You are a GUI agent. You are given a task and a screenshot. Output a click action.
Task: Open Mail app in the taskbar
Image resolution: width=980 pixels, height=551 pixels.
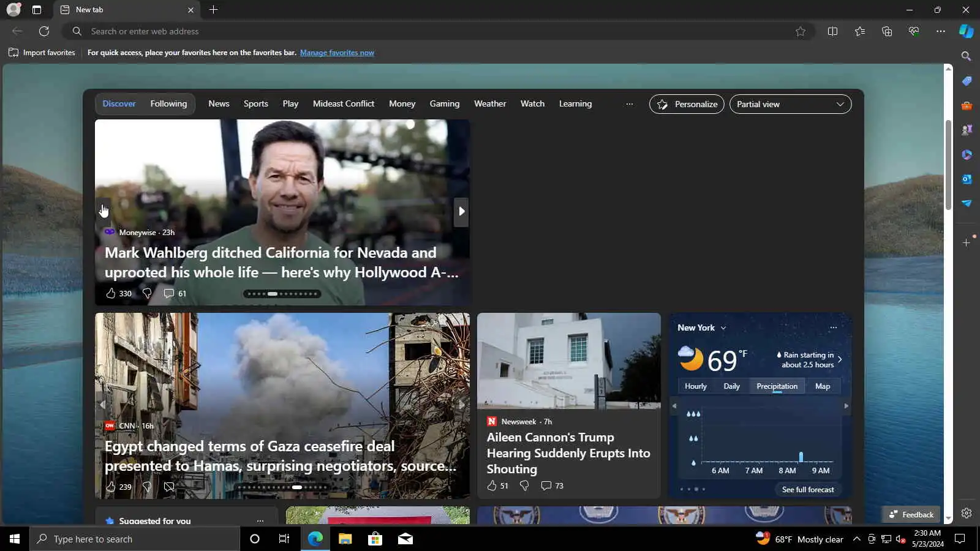405,539
